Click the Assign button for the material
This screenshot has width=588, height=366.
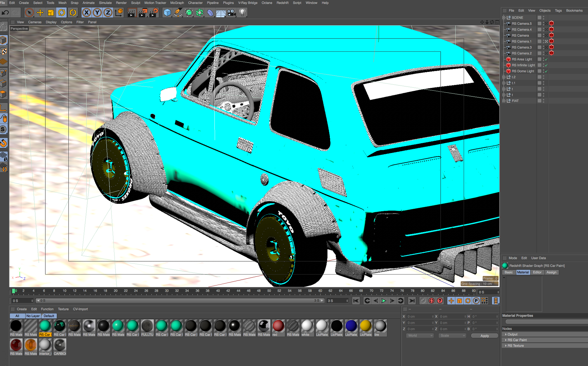tap(551, 272)
